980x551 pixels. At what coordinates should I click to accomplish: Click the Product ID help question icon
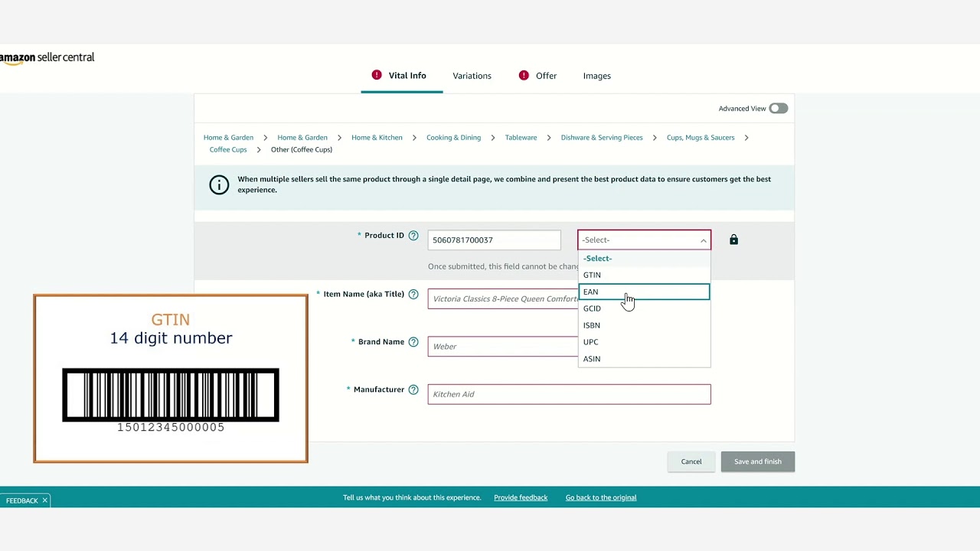(413, 236)
